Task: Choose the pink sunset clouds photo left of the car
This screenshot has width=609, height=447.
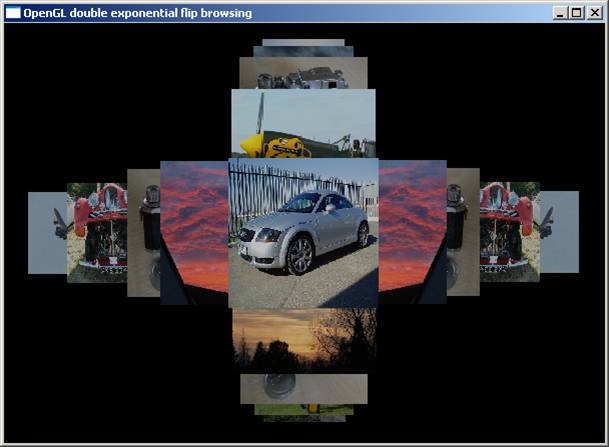Action: tap(194, 232)
